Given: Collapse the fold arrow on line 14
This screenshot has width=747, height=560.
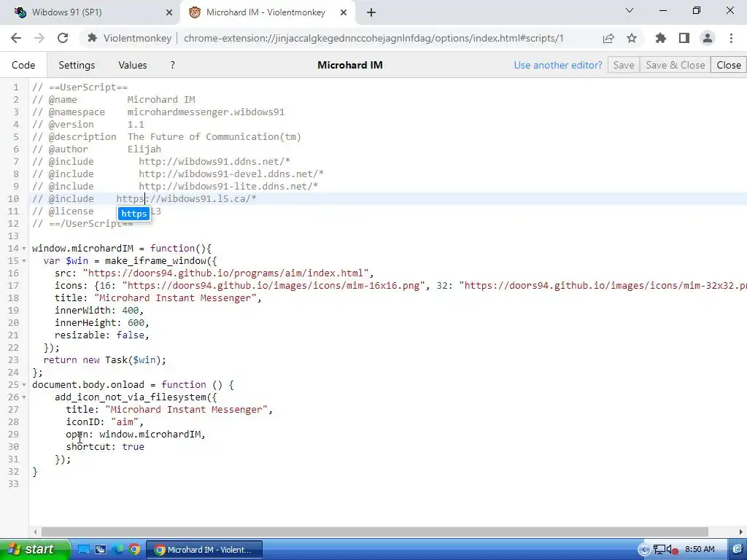Looking at the screenshot, I should pos(24,249).
